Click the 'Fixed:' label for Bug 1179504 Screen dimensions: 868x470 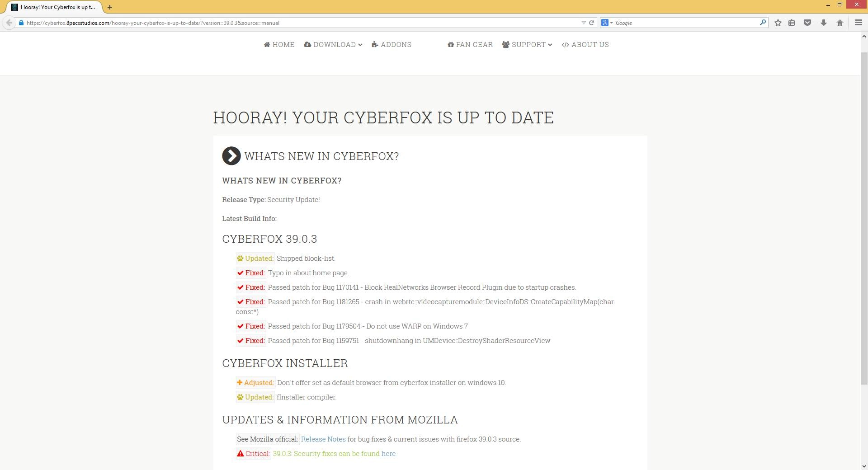[251, 326]
